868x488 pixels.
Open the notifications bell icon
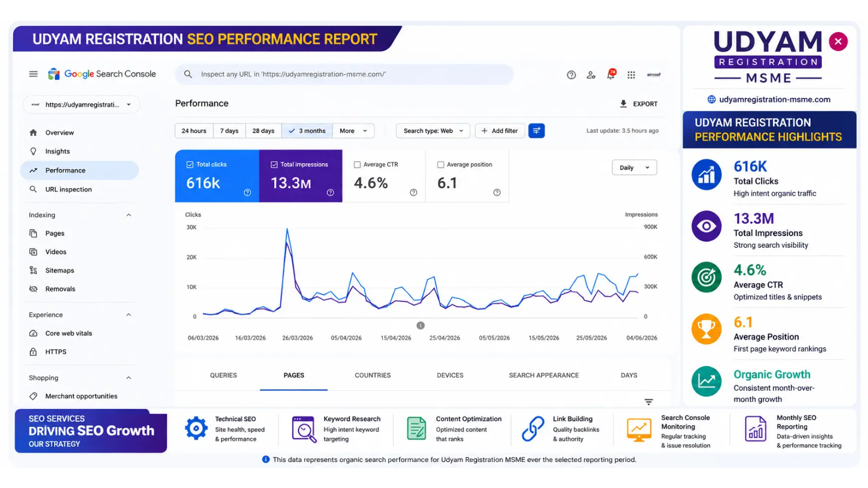[611, 74]
